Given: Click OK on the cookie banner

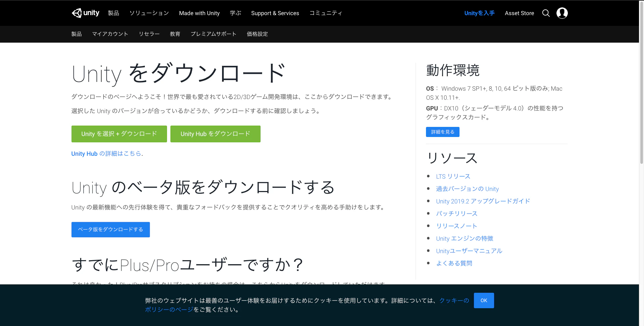Looking at the screenshot, I should (x=484, y=300).
